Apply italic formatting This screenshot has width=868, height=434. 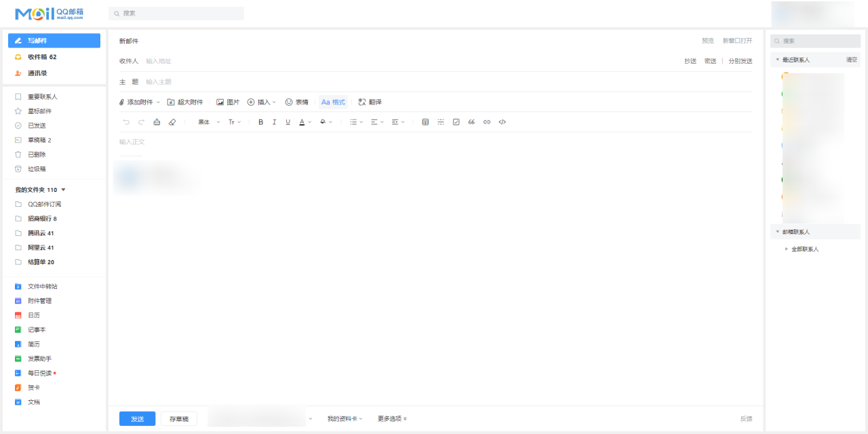point(274,122)
